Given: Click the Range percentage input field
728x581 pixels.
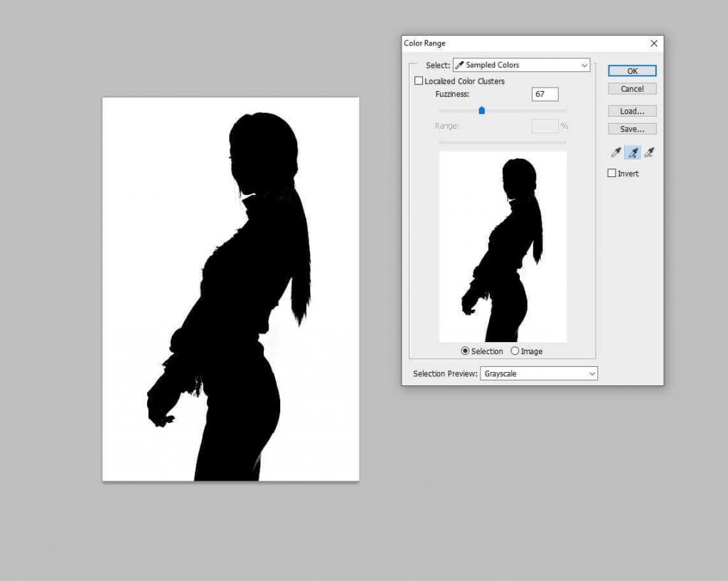Looking at the screenshot, I should click(545, 126).
